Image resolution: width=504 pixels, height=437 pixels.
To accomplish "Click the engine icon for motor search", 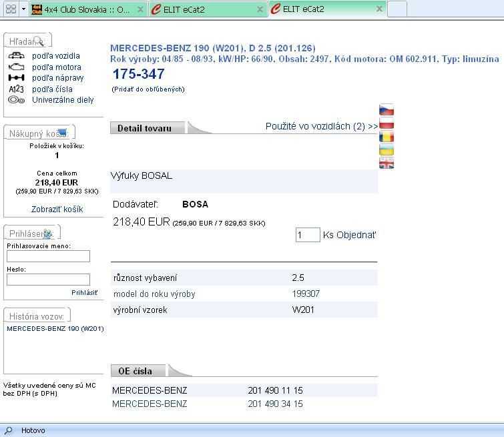I will pos(17,67).
